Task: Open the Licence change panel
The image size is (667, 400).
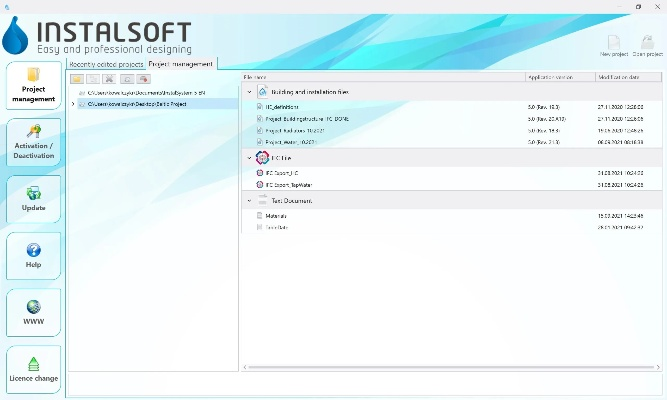Action: (x=33, y=369)
